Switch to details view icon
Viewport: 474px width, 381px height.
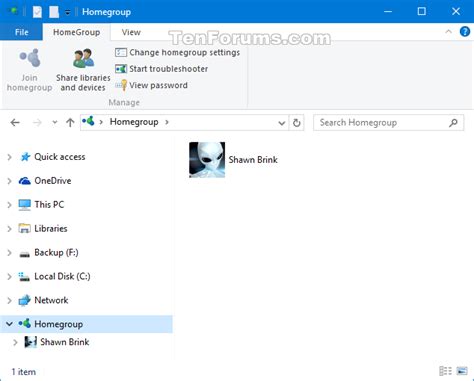pos(445,371)
